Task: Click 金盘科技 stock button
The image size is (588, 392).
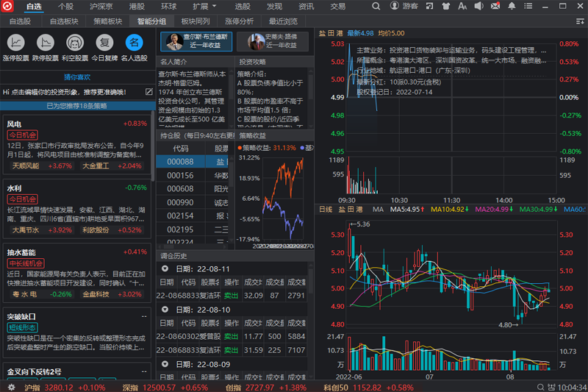Action: point(112,294)
